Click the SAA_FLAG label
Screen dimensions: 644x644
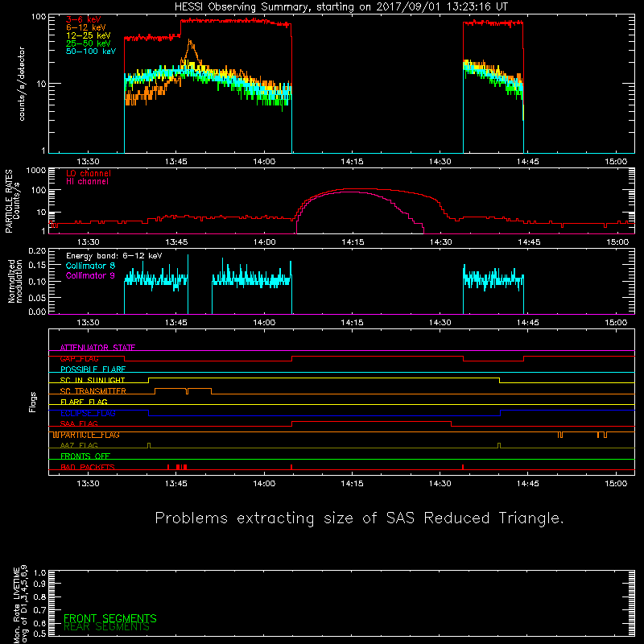[x=79, y=424]
